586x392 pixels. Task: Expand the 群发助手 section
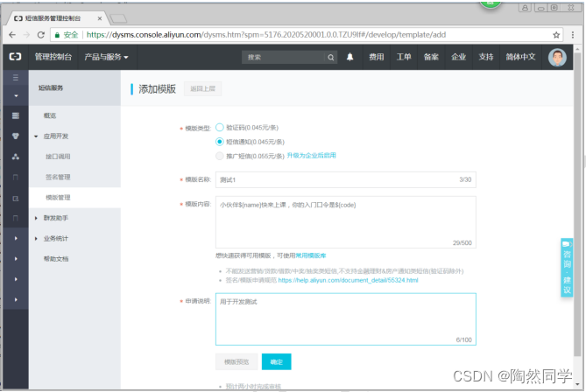(36, 218)
